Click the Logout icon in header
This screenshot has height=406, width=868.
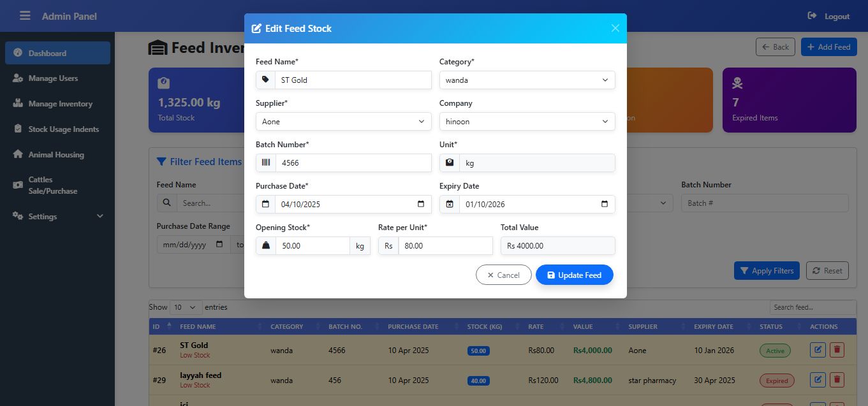coord(812,16)
